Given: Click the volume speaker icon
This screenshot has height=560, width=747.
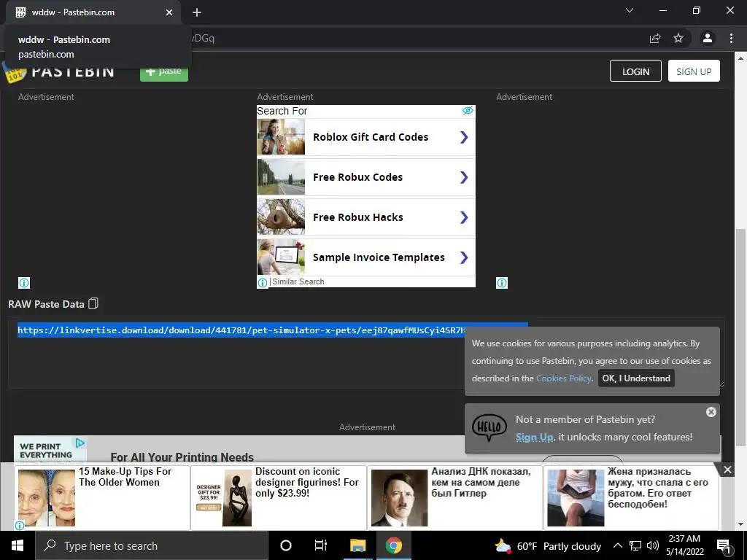Looking at the screenshot, I should (x=653, y=545).
